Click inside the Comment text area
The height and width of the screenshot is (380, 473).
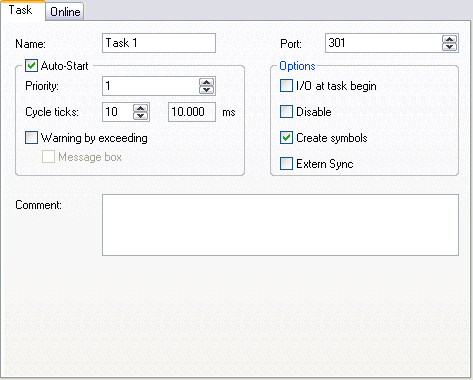[x=280, y=225]
